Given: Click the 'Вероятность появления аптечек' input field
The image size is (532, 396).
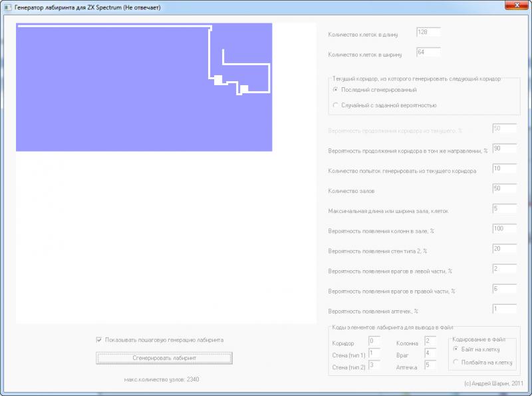Looking at the screenshot, I should coord(503,309).
